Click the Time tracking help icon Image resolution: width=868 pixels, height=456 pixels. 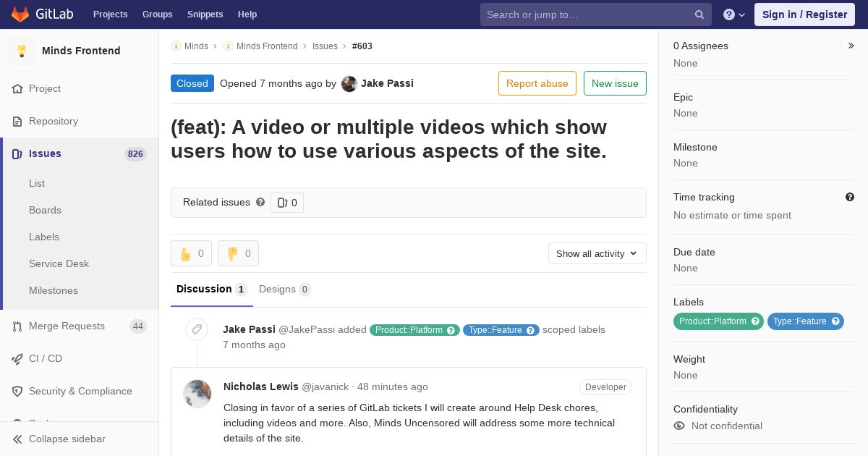pyautogui.click(x=850, y=197)
